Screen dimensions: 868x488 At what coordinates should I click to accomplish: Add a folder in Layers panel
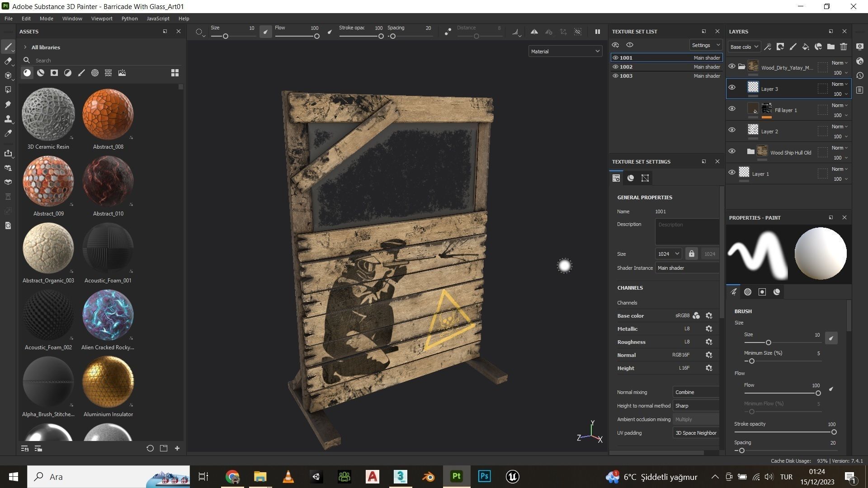831,47
